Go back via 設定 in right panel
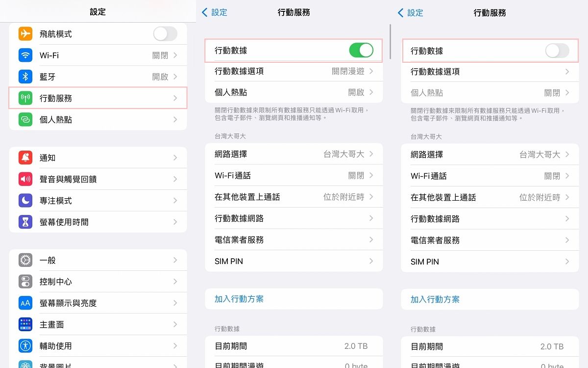Image resolution: width=588 pixels, height=368 pixels. 410,13
